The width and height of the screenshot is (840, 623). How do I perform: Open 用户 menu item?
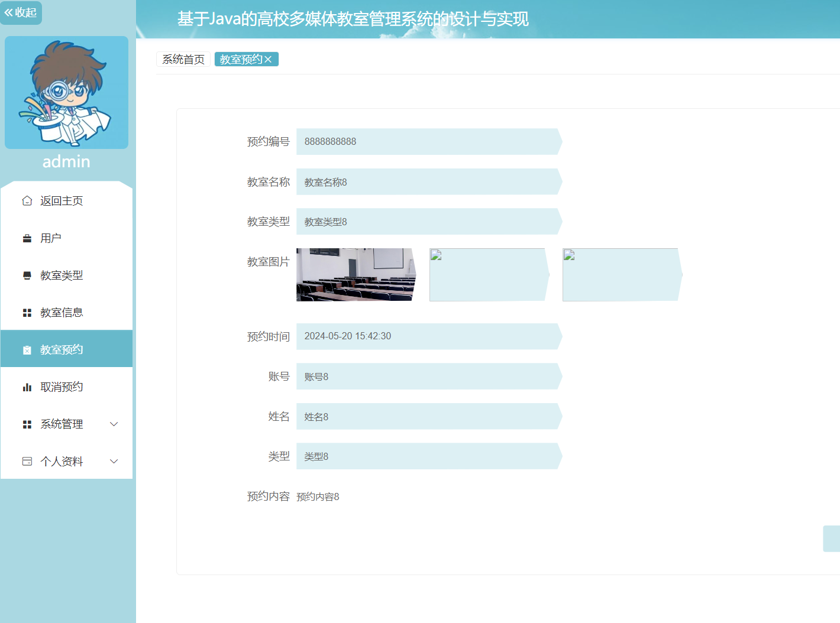pyautogui.click(x=66, y=238)
